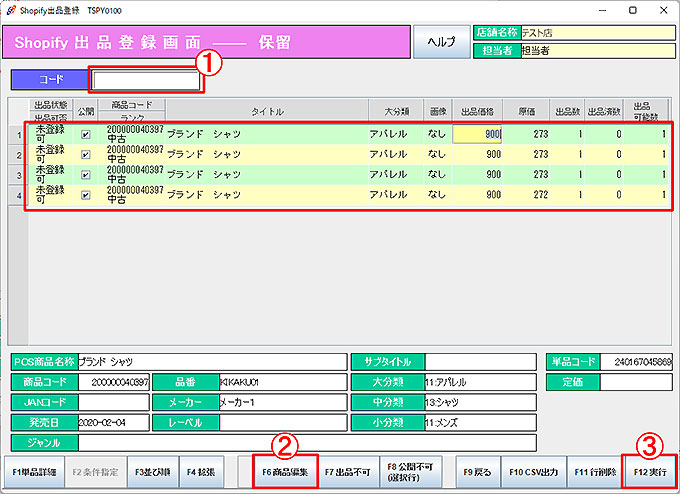Screen dimensions: 680x494
Task: Click the 品番 field KIKAKU01
Action: tap(283, 382)
